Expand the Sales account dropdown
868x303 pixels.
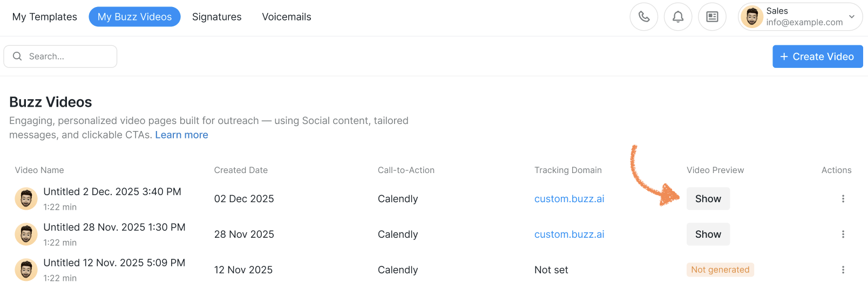tap(852, 17)
